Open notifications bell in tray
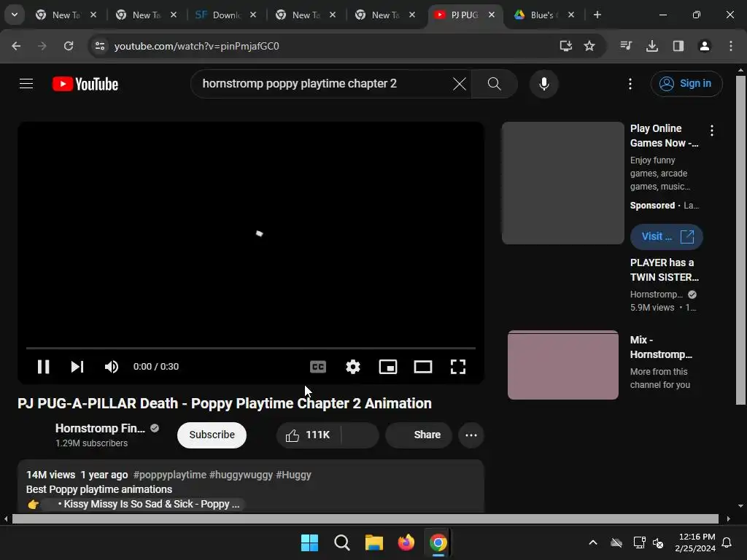 [727, 542]
